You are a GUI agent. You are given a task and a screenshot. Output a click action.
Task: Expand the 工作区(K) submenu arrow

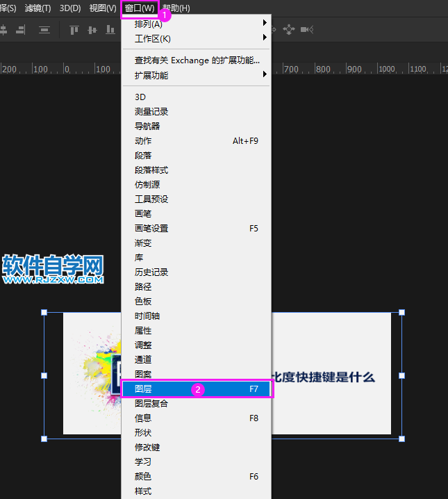[265, 38]
